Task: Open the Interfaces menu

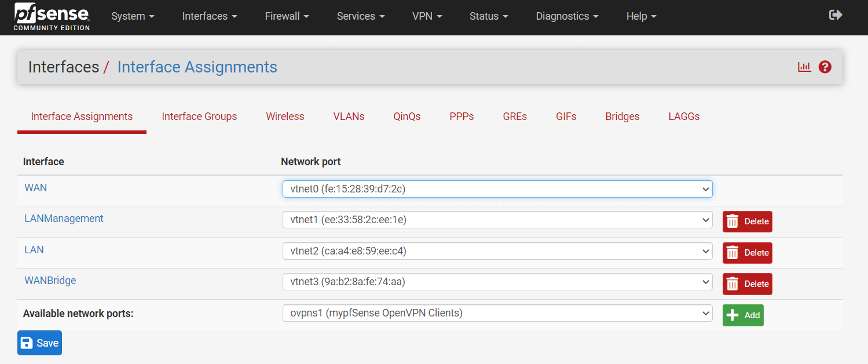Action: [210, 16]
